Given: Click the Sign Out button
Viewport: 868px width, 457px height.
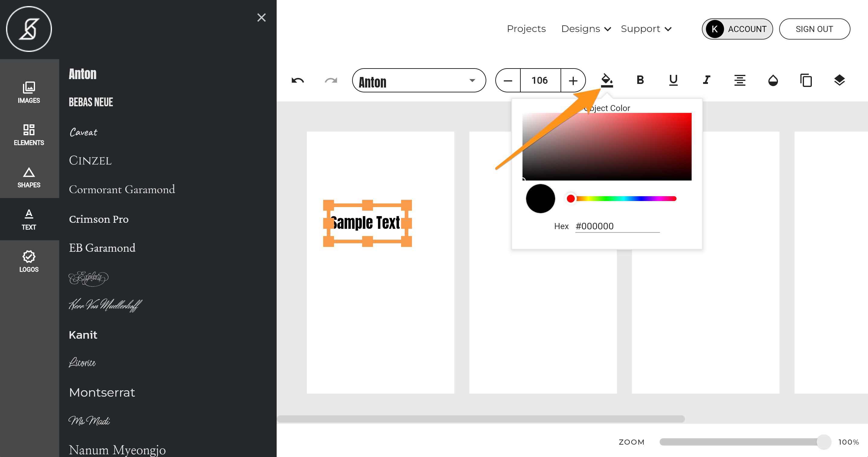Looking at the screenshot, I should click(x=815, y=29).
